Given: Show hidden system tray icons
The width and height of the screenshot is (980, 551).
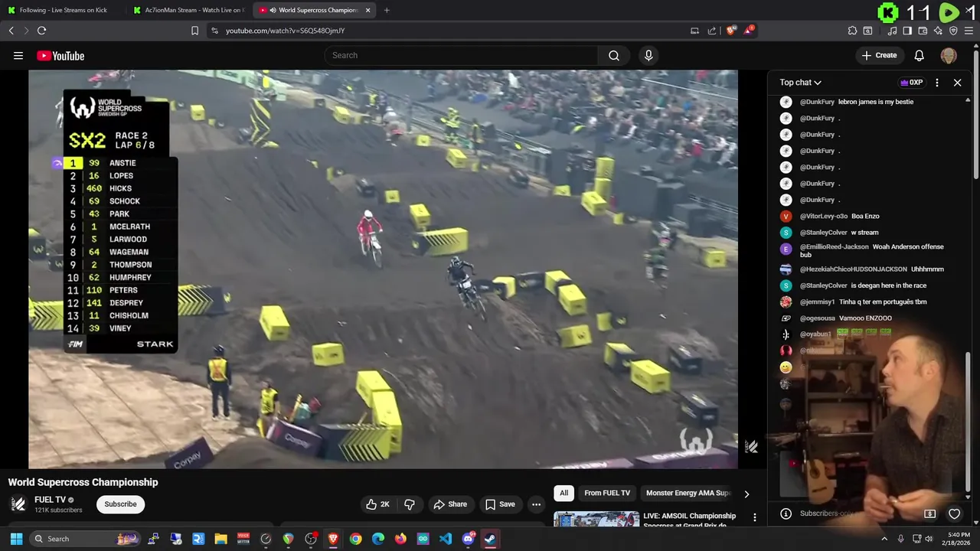Looking at the screenshot, I should pos(884,539).
